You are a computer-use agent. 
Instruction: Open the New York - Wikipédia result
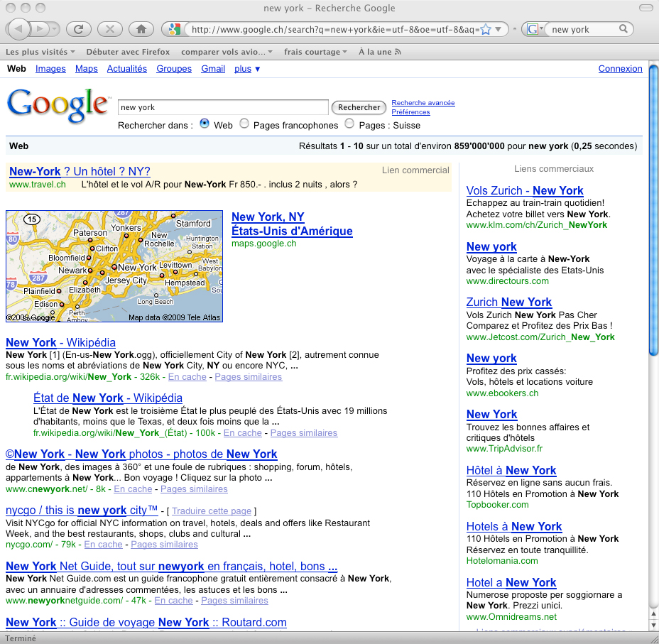60,342
